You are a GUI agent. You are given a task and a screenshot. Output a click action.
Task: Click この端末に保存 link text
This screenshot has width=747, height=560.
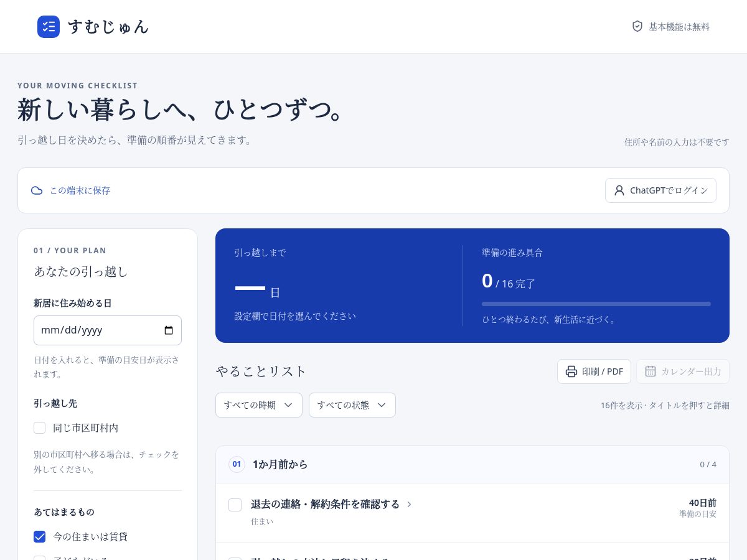tap(80, 190)
